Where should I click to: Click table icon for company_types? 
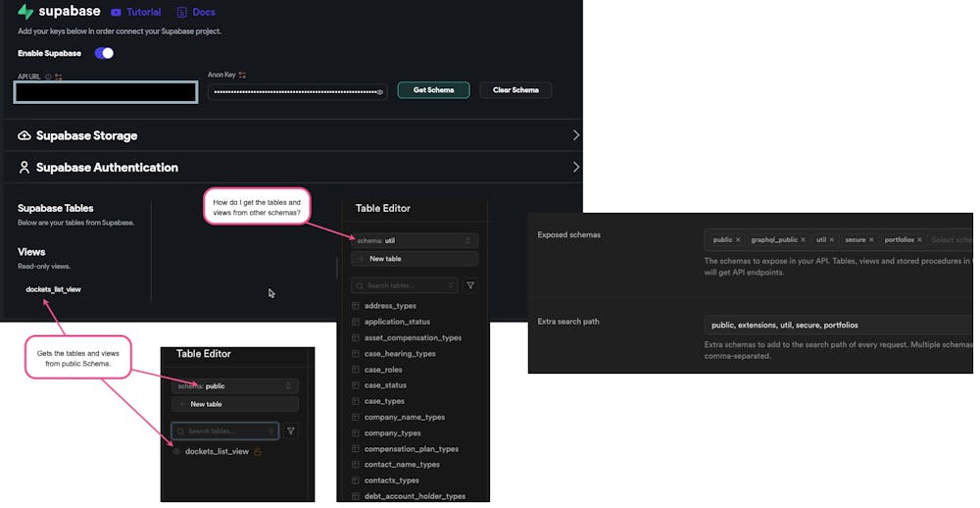[x=356, y=432]
